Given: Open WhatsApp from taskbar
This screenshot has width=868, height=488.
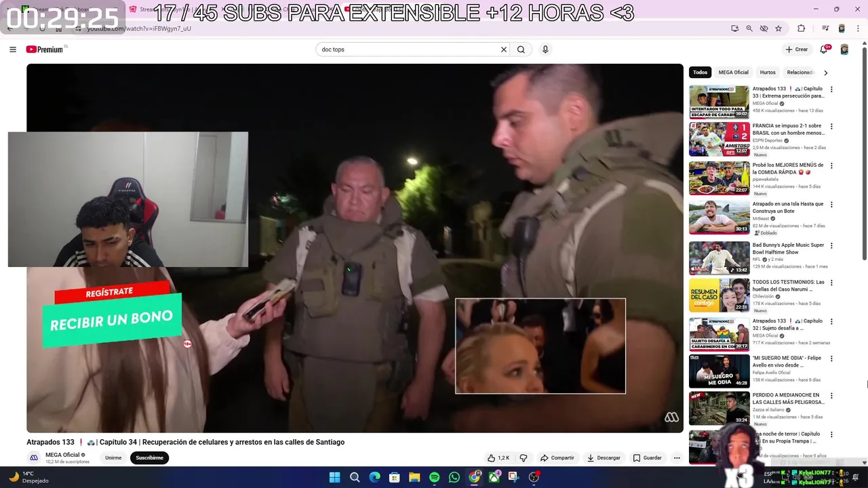Looking at the screenshot, I should pyautogui.click(x=454, y=478).
